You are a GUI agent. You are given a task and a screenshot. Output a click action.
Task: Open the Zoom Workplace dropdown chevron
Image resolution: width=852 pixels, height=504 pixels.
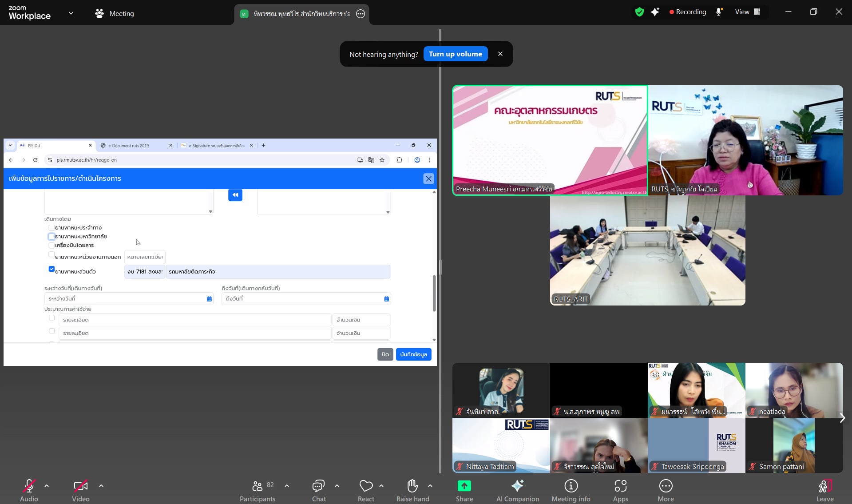[71, 13]
